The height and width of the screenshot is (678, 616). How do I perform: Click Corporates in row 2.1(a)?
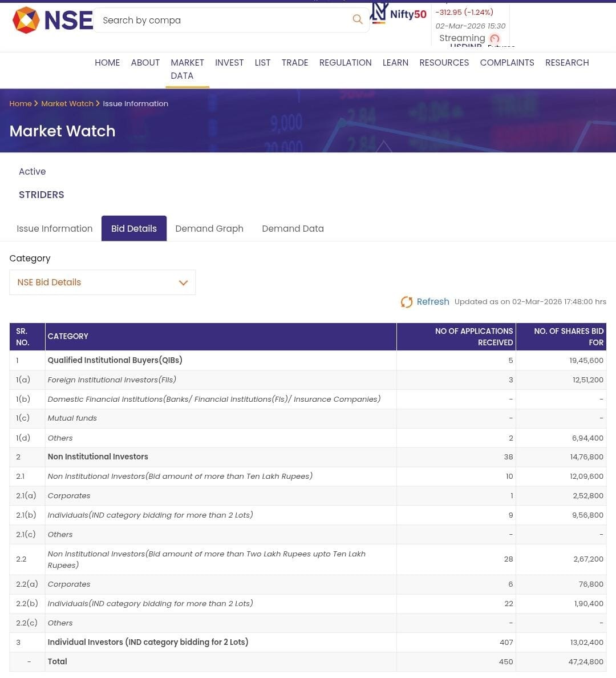(x=69, y=495)
